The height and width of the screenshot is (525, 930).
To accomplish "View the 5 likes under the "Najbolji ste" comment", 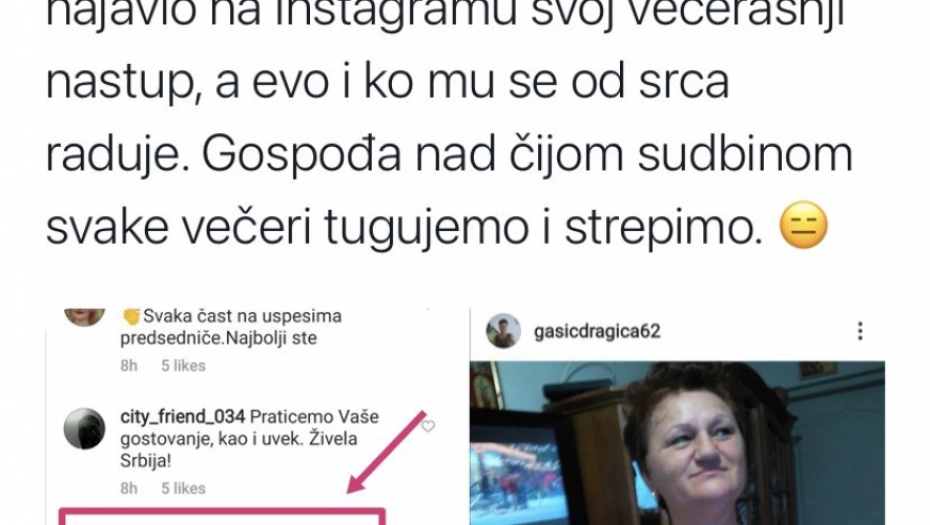I will pyautogui.click(x=183, y=365).
